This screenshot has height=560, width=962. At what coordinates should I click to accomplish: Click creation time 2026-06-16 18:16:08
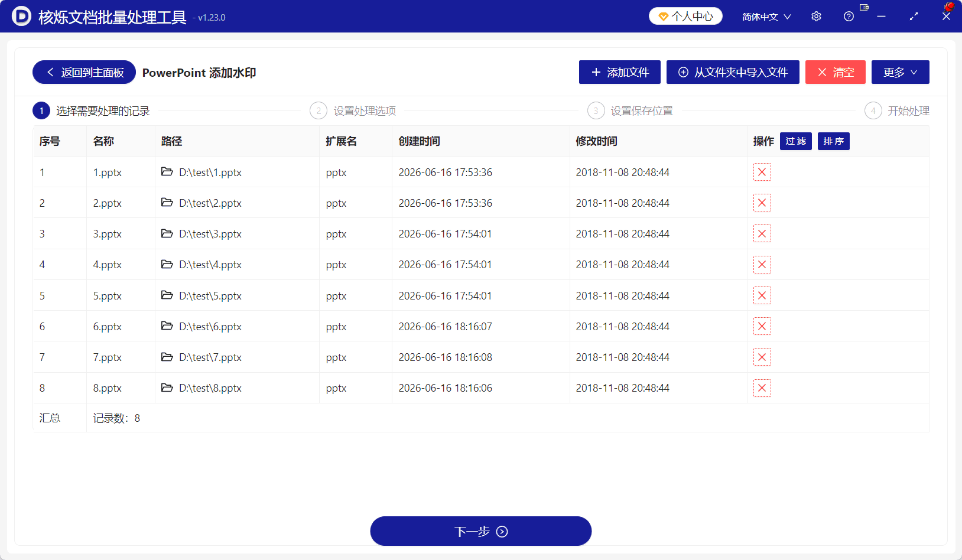(x=445, y=357)
